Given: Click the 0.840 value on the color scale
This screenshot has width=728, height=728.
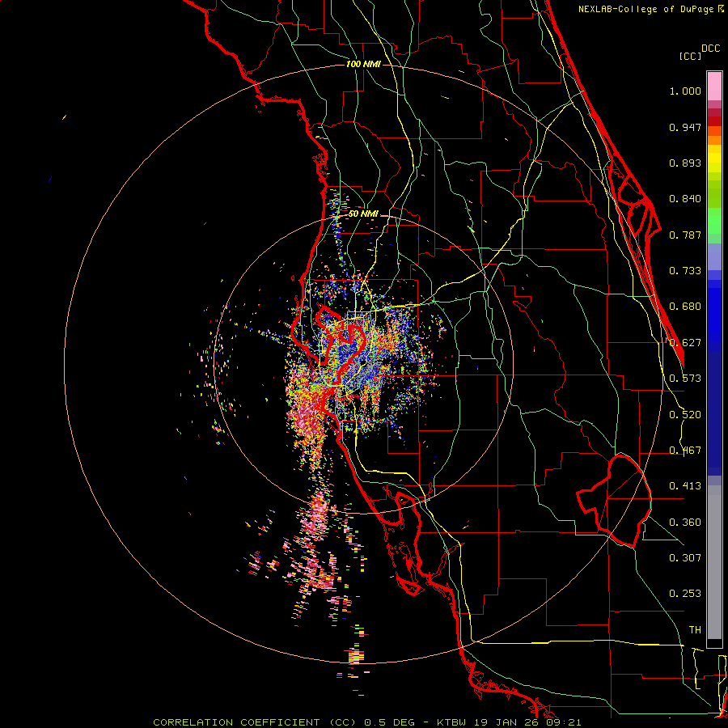Looking at the screenshot, I should coord(685,199).
